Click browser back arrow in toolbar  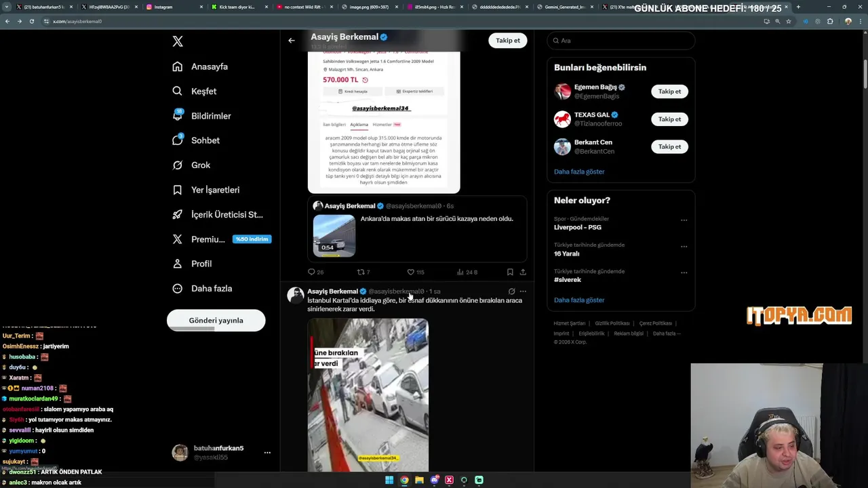[7, 21]
